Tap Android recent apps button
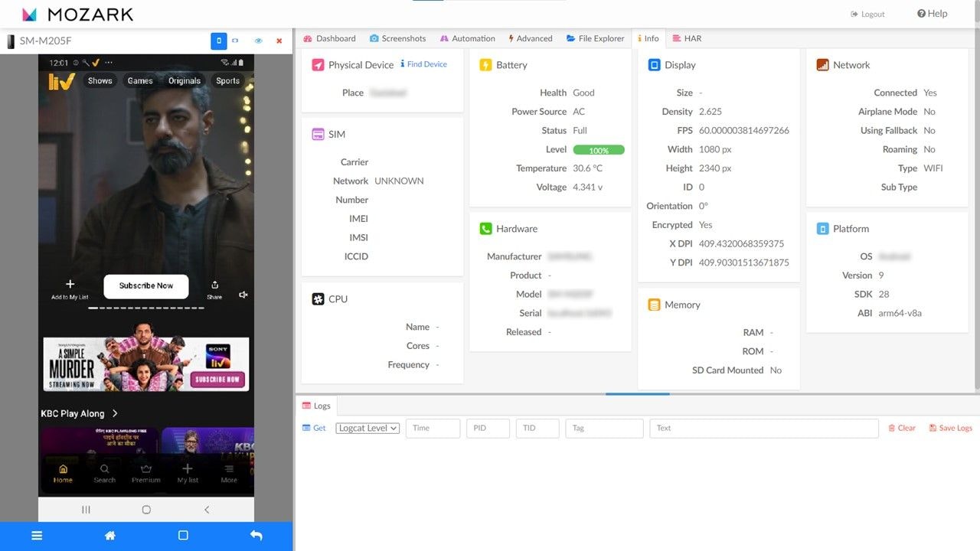The width and height of the screenshot is (980, 551). pos(86,510)
